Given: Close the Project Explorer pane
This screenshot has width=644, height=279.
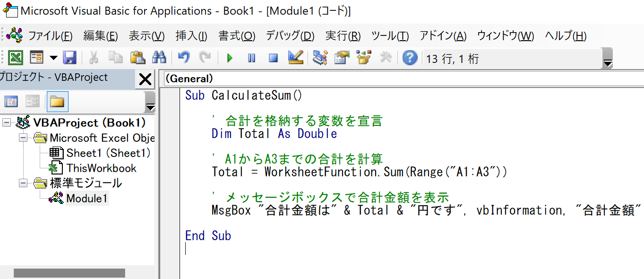Looking at the screenshot, I should pos(145,79).
